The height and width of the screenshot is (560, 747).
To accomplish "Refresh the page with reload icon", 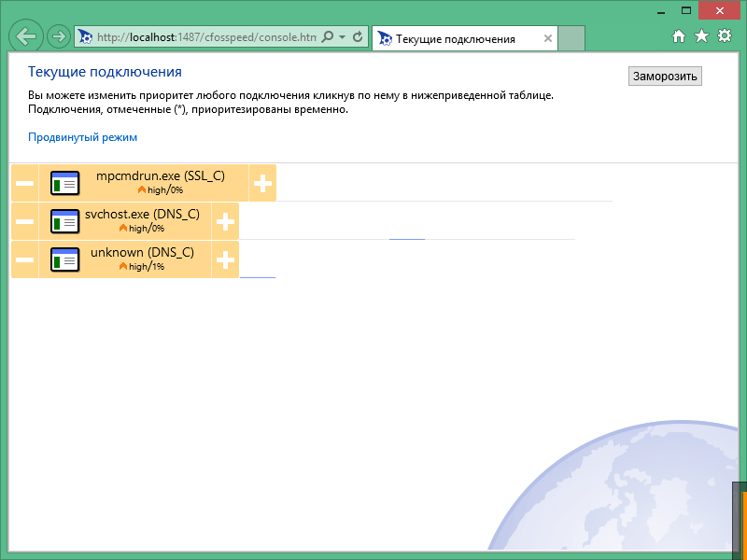I will pyautogui.click(x=358, y=37).
